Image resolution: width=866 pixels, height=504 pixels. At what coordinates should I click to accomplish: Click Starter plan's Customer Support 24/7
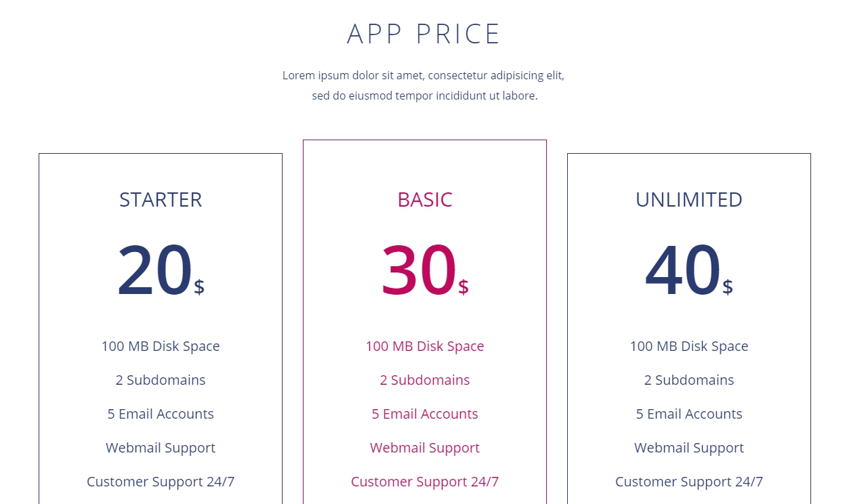click(161, 482)
